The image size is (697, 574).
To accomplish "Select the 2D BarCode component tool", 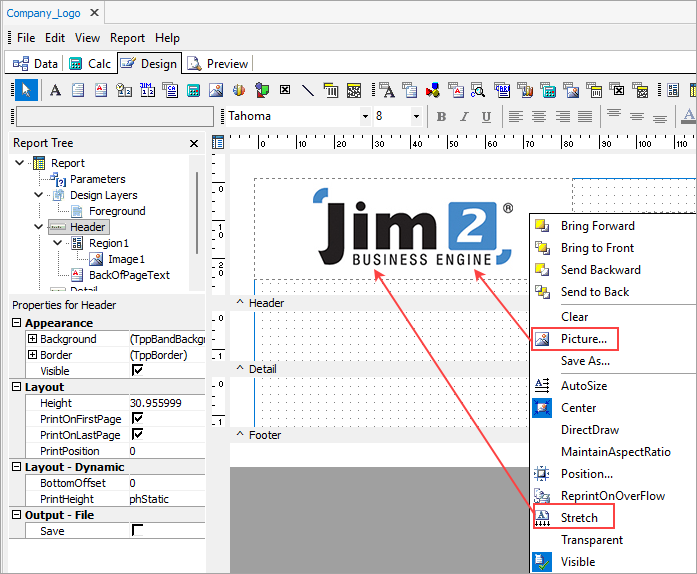I will pos(354,90).
